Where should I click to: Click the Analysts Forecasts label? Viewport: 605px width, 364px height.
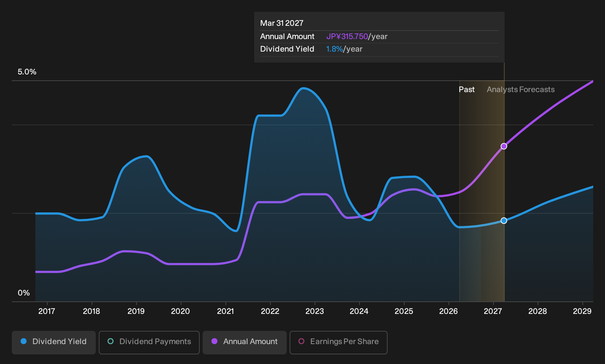[521, 90]
